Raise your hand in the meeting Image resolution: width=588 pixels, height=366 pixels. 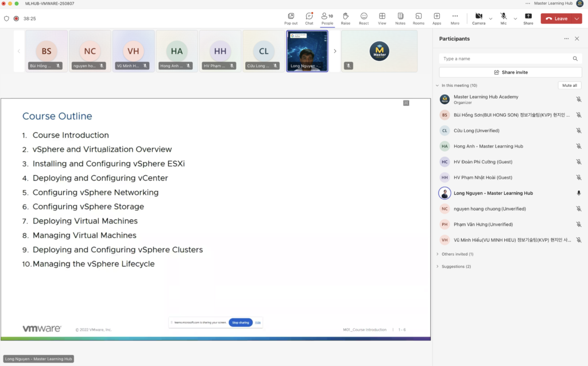click(345, 18)
